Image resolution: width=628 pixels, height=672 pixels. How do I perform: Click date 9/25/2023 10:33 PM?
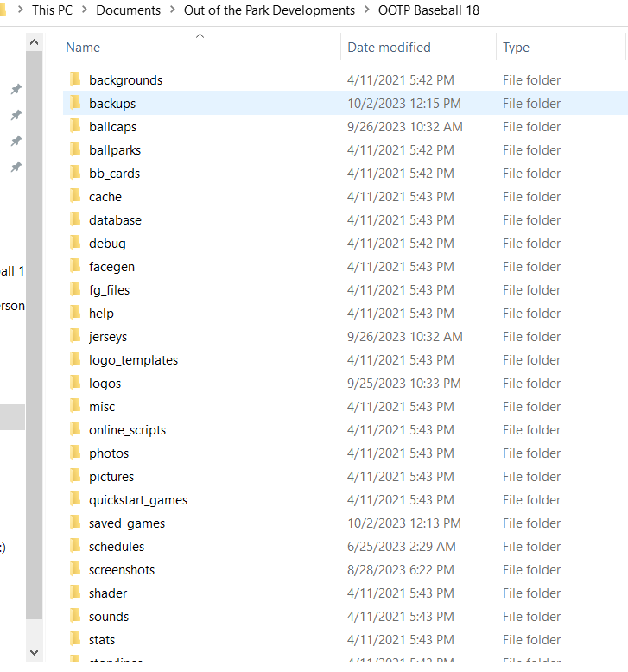pyautogui.click(x=403, y=384)
